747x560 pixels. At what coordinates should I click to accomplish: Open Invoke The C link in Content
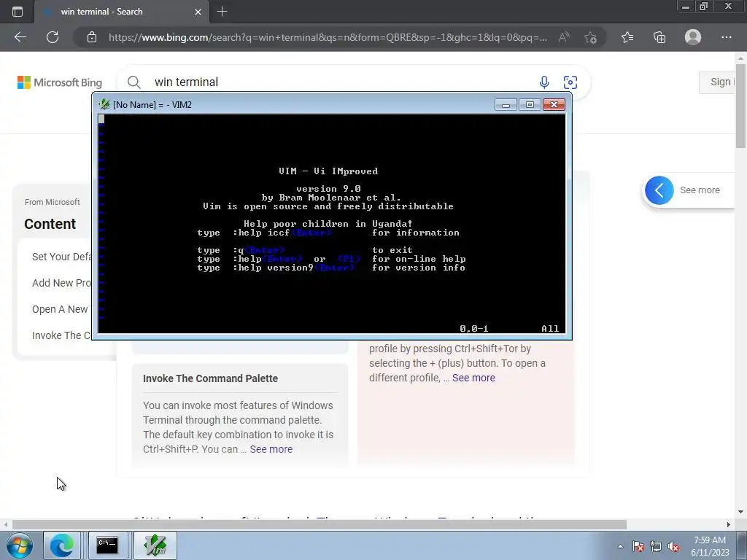[x=61, y=335]
